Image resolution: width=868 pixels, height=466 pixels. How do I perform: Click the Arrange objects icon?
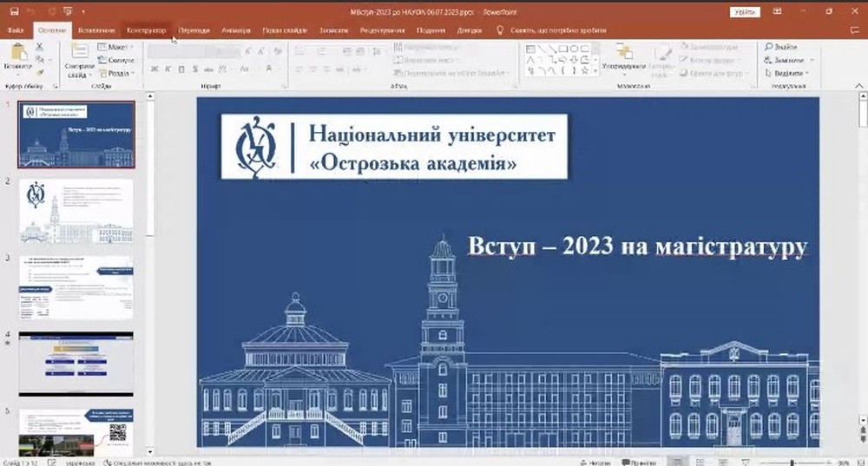pyautogui.click(x=622, y=54)
